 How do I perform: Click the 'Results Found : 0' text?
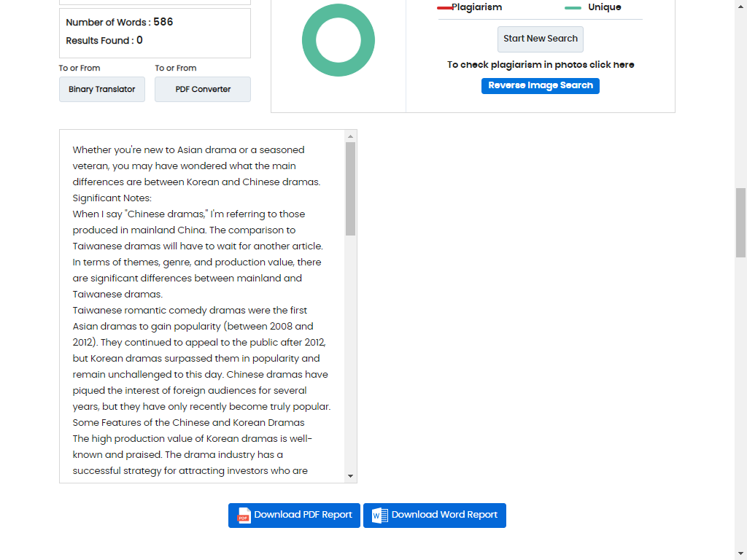tap(104, 41)
